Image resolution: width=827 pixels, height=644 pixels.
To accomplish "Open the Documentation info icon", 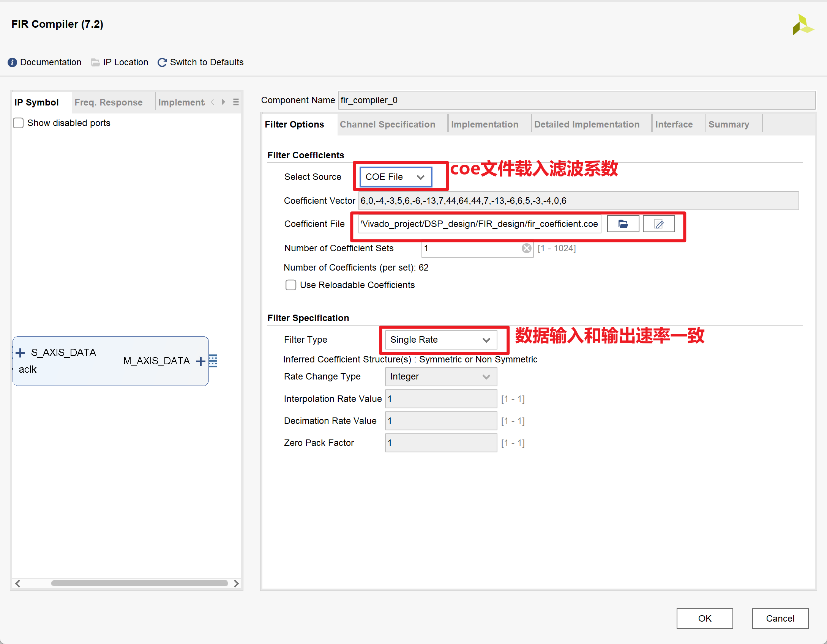I will click(x=12, y=62).
